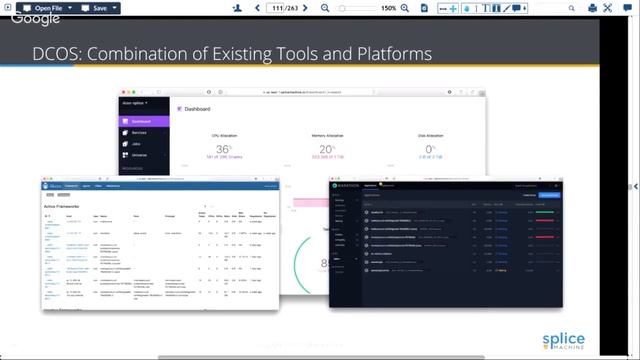Image resolution: width=640 pixels, height=360 pixels.
Task: Click the print icon
Action: click(x=592, y=8)
